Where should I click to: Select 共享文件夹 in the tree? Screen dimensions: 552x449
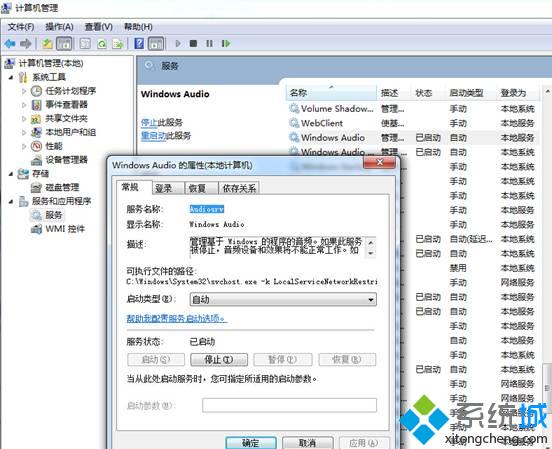(x=67, y=119)
